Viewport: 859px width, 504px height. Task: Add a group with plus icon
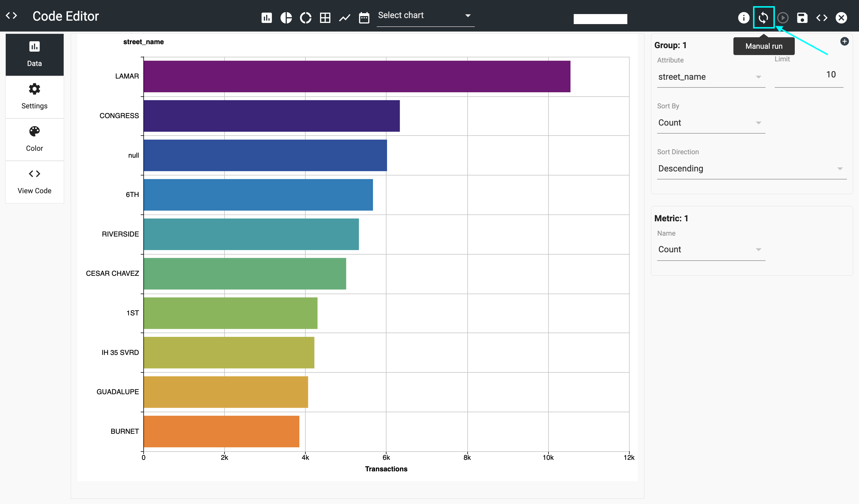[x=844, y=41]
